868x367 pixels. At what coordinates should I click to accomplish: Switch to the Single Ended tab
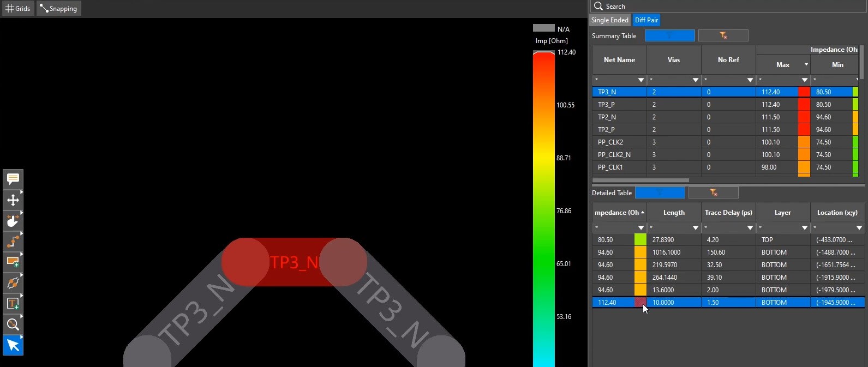610,20
